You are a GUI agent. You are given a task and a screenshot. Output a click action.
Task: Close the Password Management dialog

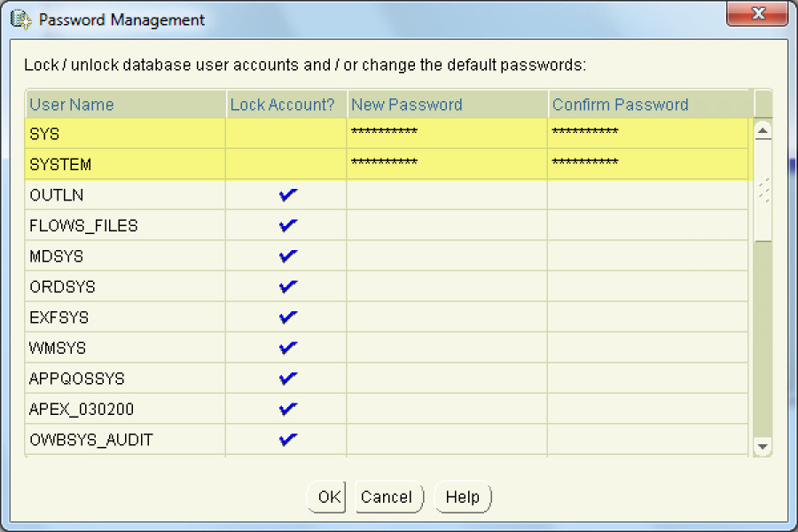[758, 15]
